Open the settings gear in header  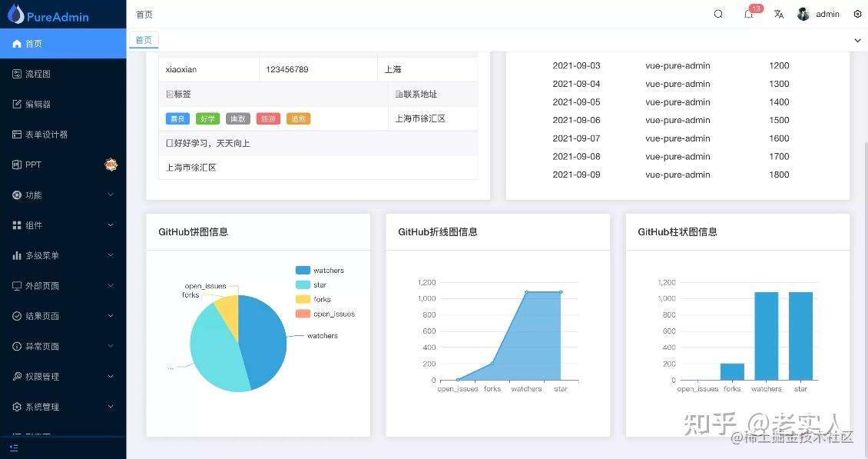coord(857,14)
